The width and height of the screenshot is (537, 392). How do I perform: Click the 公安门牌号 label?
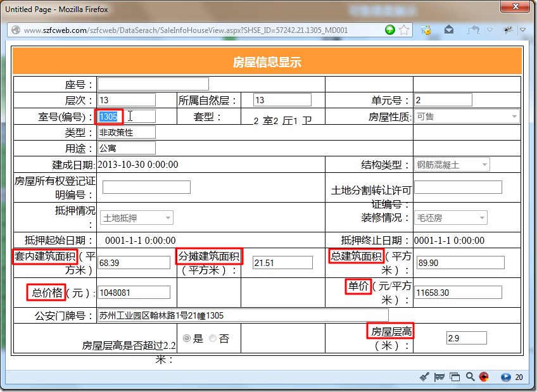(63, 315)
